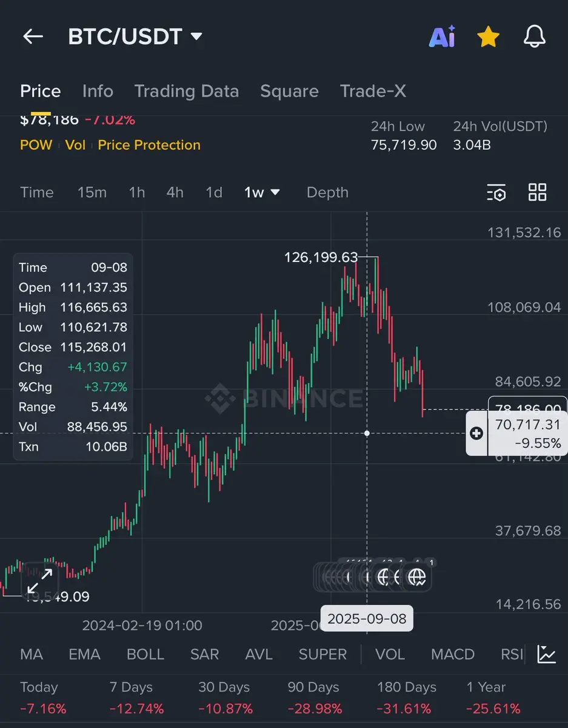Tap the POW tag
This screenshot has height=728, width=568.
[x=36, y=145]
